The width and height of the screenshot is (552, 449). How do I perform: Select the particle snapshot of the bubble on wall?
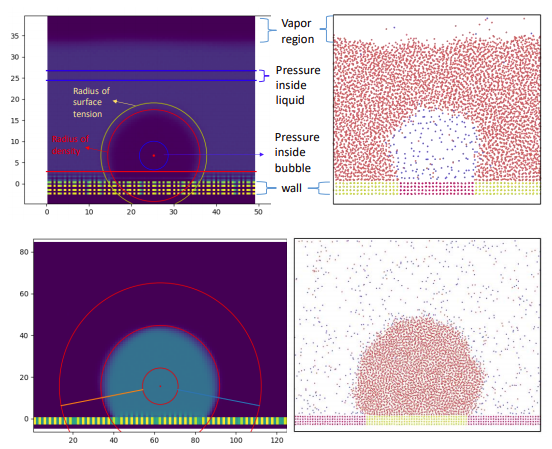point(437,109)
